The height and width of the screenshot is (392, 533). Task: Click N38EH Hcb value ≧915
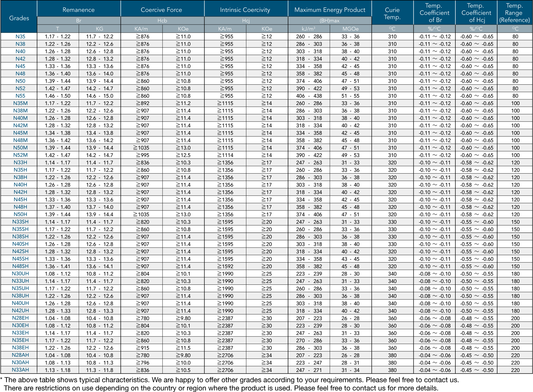143,348
